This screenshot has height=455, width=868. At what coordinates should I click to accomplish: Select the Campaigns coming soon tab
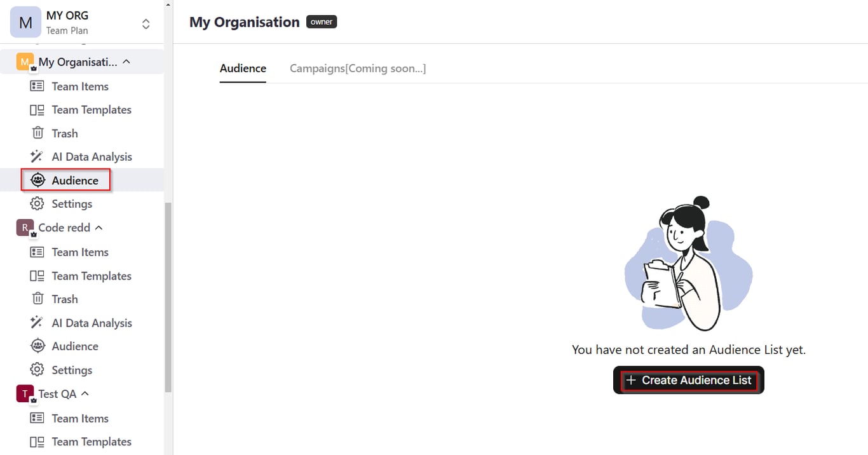pyautogui.click(x=358, y=68)
